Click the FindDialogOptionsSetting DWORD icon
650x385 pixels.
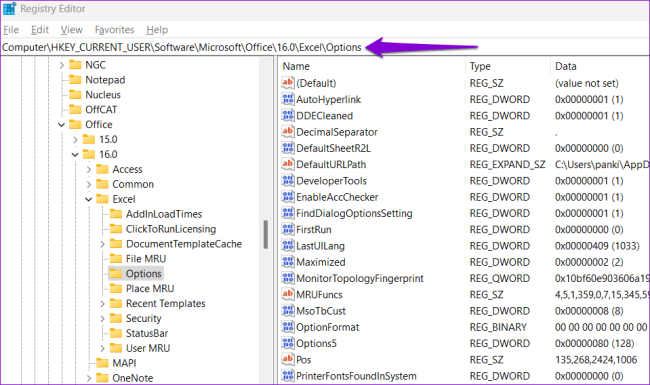coord(288,213)
